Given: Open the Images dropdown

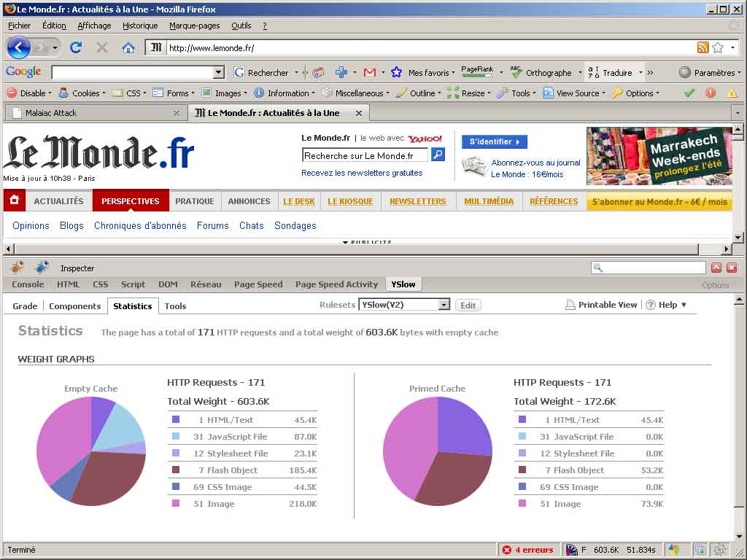Looking at the screenshot, I should pyautogui.click(x=224, y=93).
